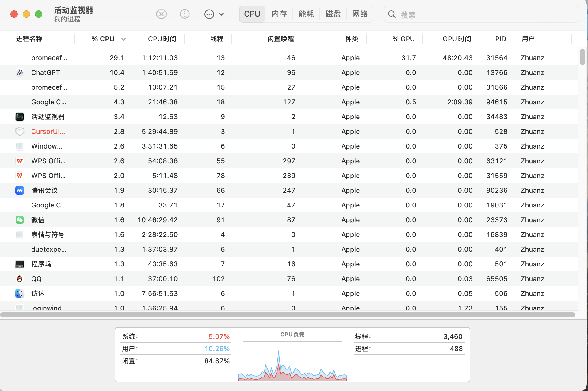Open the more options ellipsis menu
The height and width of the screenshot is (391, 588).
pyautogui.click(x=214, y=14)
